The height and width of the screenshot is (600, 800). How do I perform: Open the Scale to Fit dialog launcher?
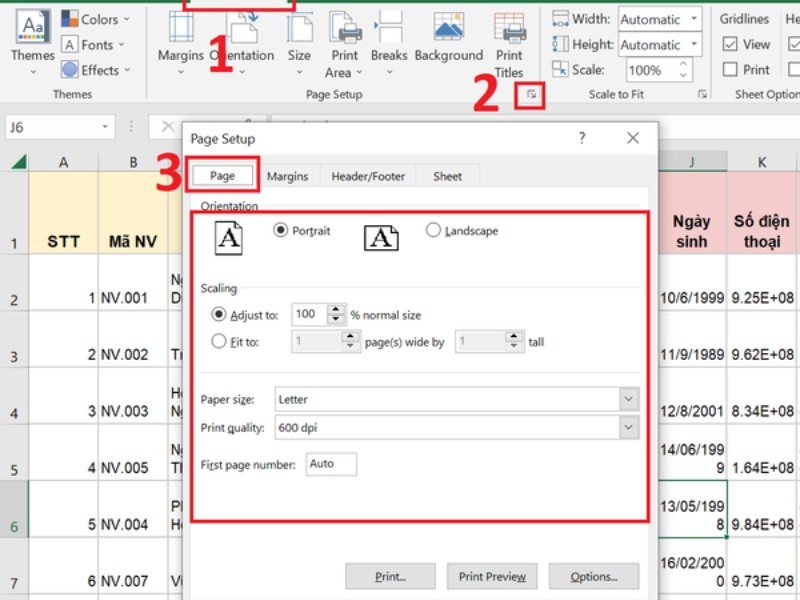[x=702, y=94]
